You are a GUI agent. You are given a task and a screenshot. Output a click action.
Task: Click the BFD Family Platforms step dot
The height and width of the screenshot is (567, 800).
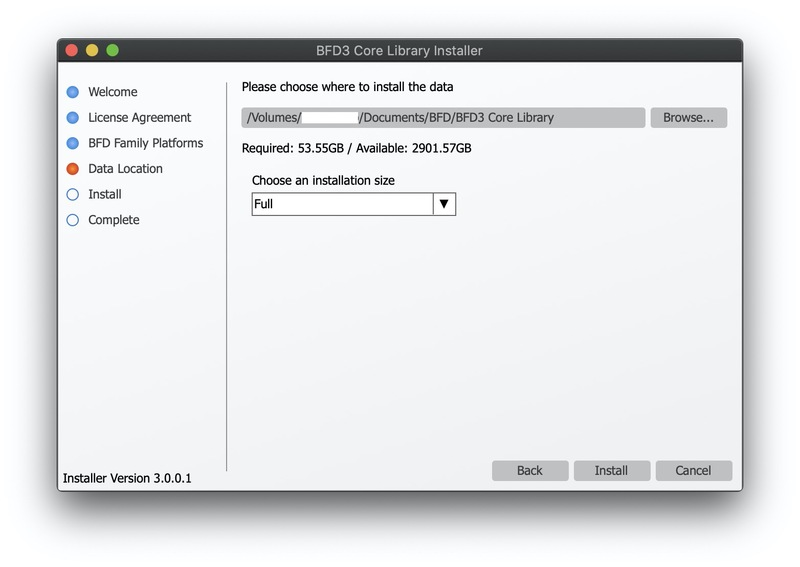[73, 143]
